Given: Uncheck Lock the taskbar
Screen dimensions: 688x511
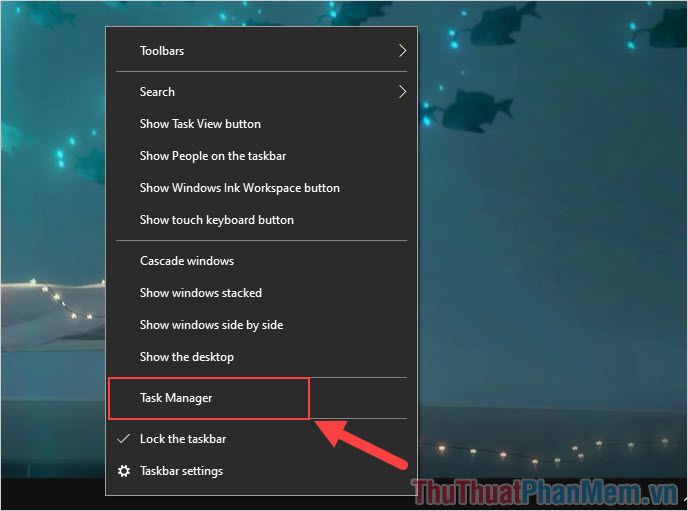Looking at the screenshot, I should point(261,439).
